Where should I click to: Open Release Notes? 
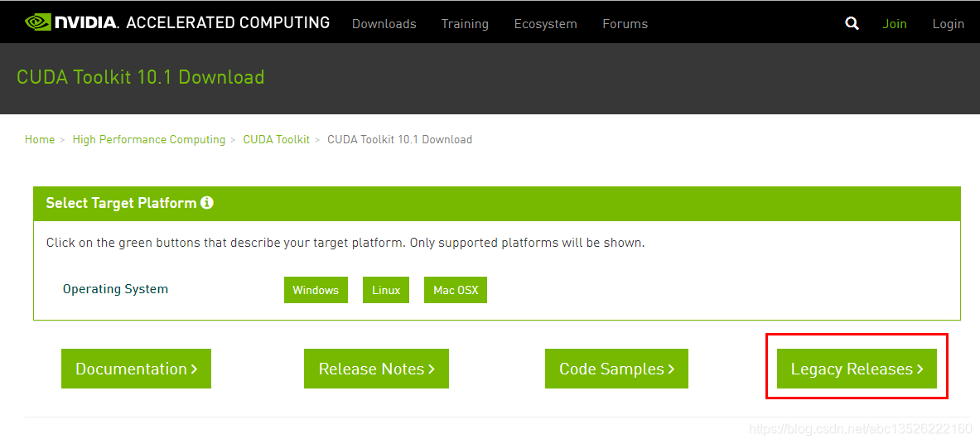coord(376,369)
